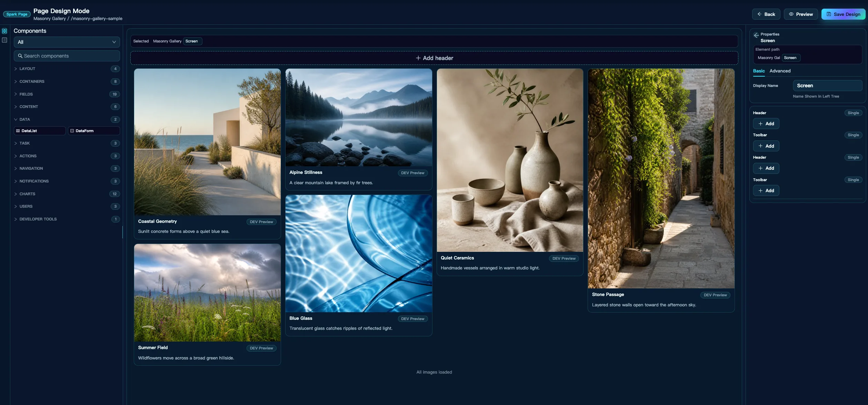The image size is (868, 405).
Task: Expand the ACTIONS category
Action: click(x=67, y=156)
